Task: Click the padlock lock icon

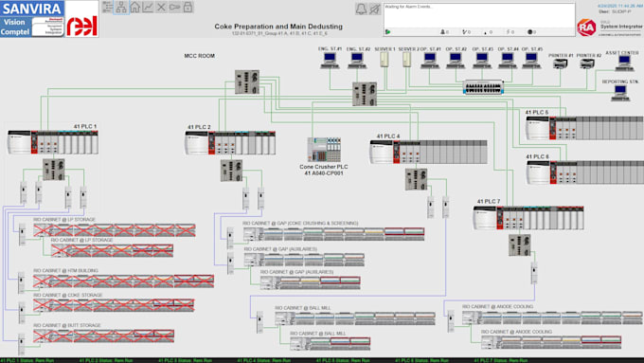Action: [188, 7]
